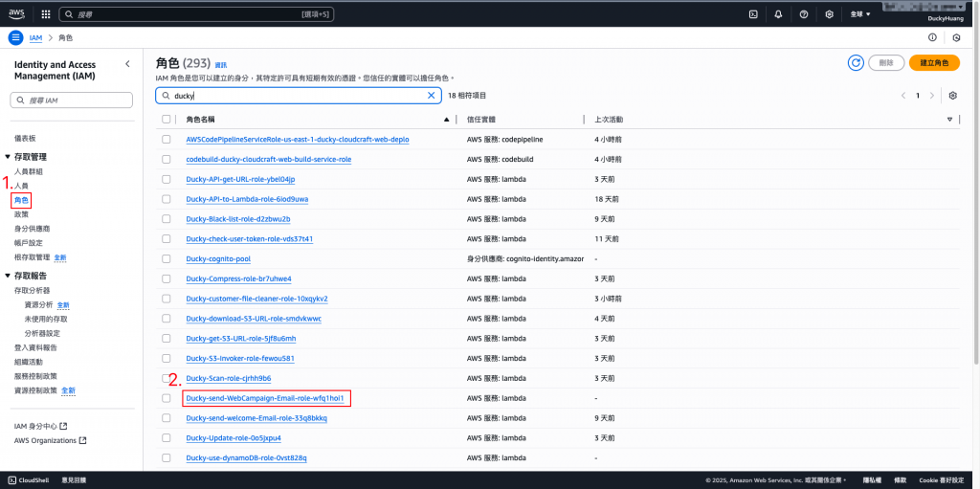This screenshot has height=489, width=980.
Task: Click the 刪除 button
Action: tap(885, 62)
